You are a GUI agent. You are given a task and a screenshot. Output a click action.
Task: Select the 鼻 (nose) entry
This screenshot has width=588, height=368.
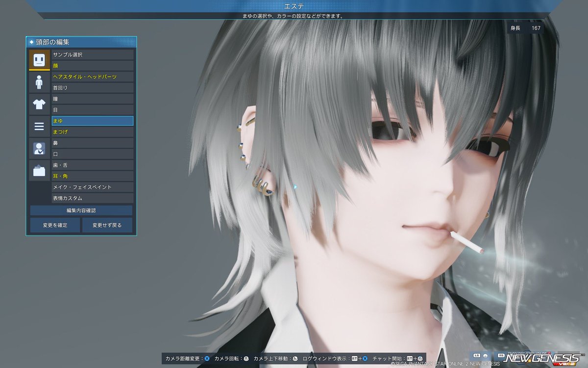(93, 143)
